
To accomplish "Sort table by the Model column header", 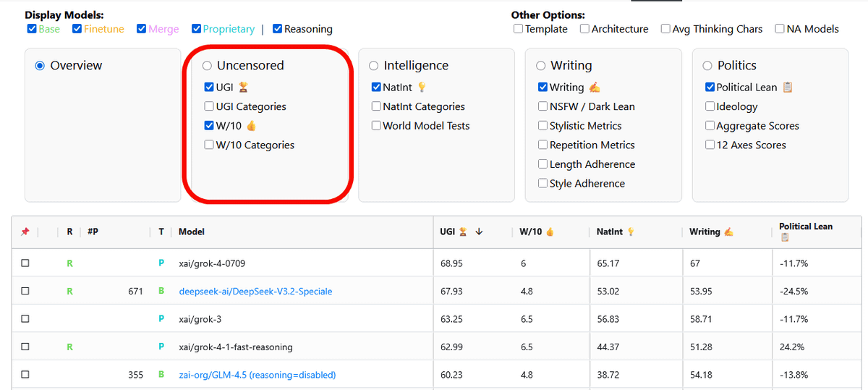I will click(192, 232).
